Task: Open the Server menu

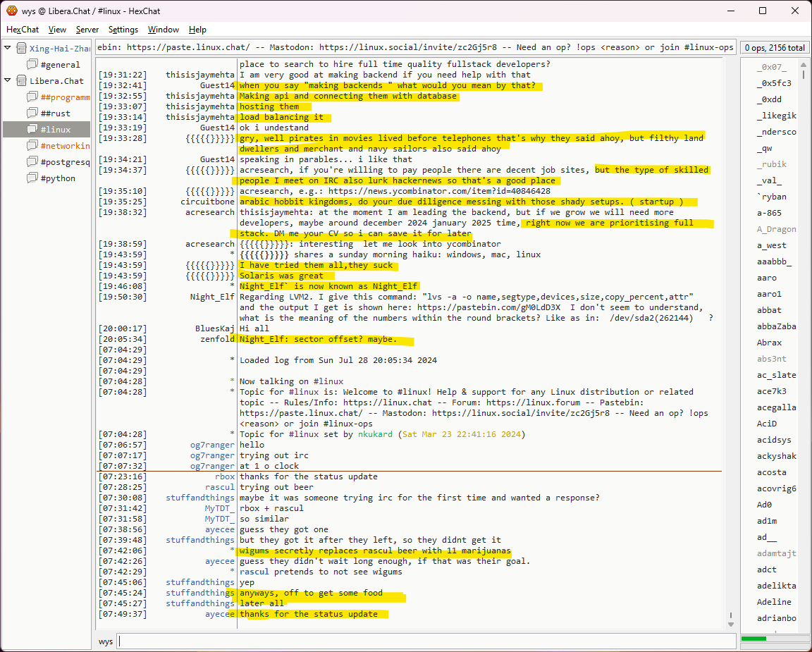Action: pyautogui.click(x=87, y=30)
